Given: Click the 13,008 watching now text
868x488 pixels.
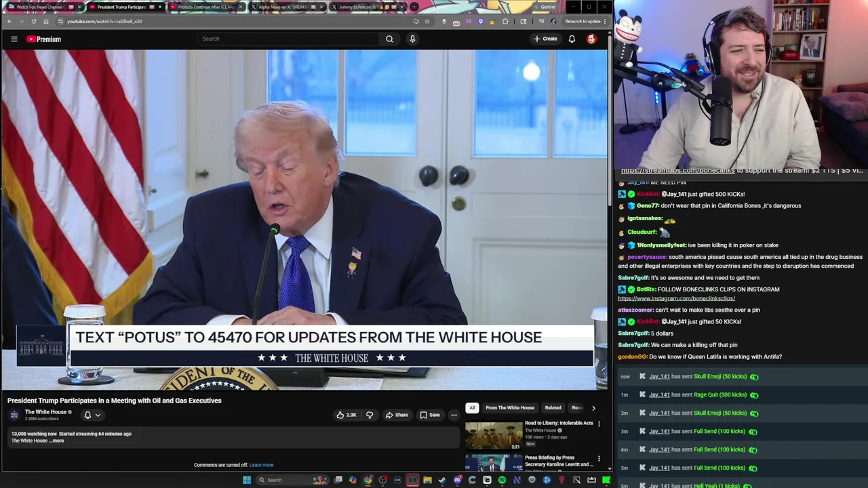Looking at the screenshot, I should coord(34,434).
